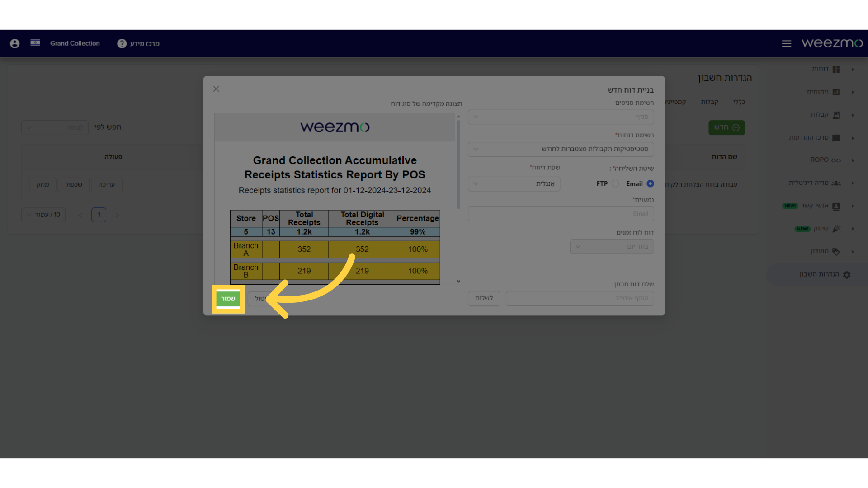Click the ROPO infinity icon
868x488 pixels.
(836, 160)
